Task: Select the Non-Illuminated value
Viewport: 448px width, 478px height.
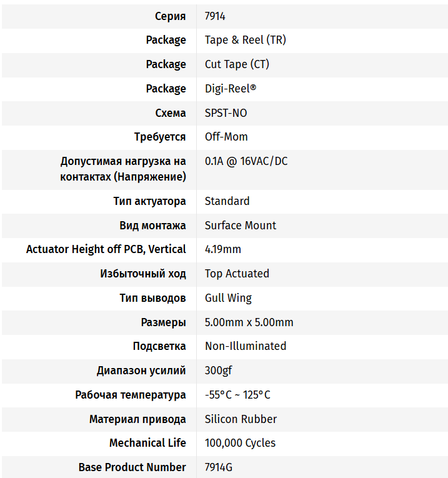Action: 246,346
